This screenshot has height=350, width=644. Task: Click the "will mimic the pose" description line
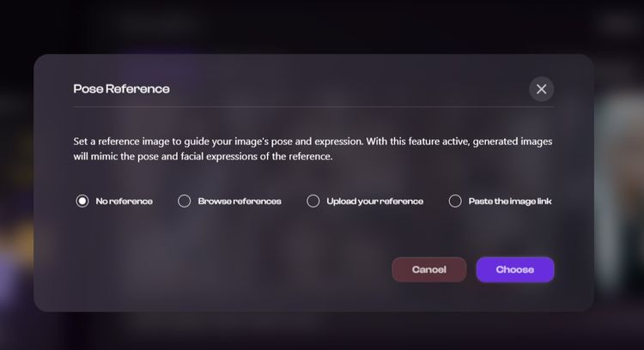[x=203, y=157]
